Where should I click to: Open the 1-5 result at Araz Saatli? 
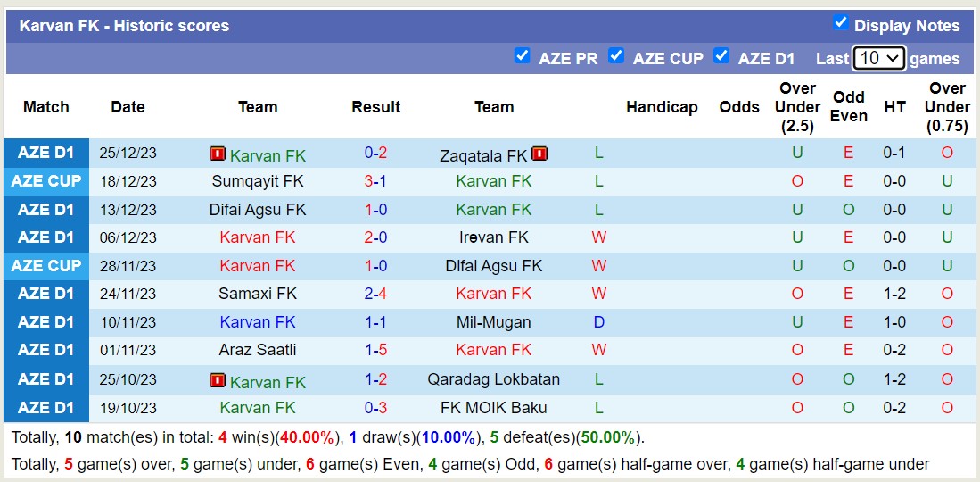pyautogui.click(x=375, y=350)
